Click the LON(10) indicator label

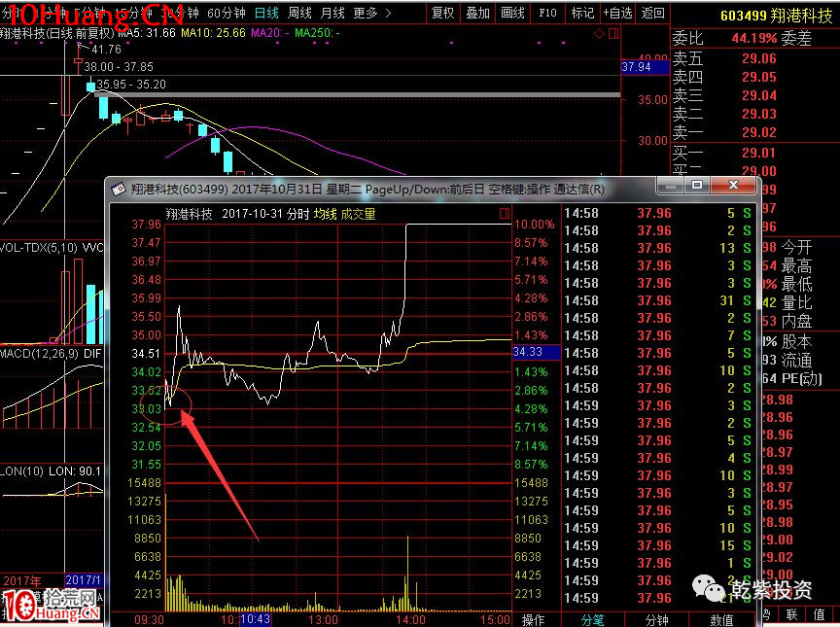tap(21, 471)
